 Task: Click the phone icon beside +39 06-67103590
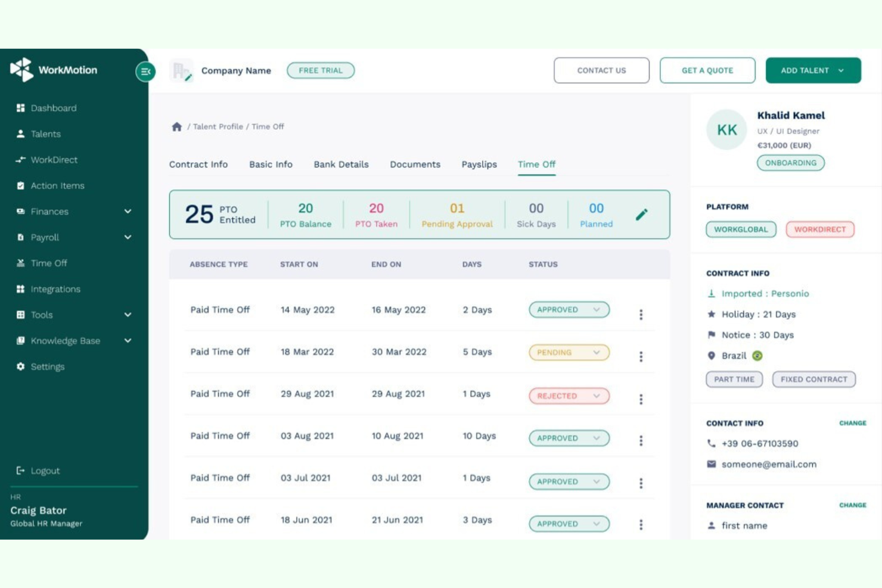click(711, 443)
